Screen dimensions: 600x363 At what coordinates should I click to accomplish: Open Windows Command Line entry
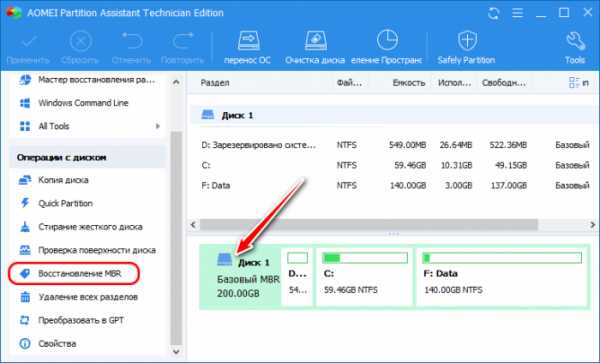pos(74,103)
